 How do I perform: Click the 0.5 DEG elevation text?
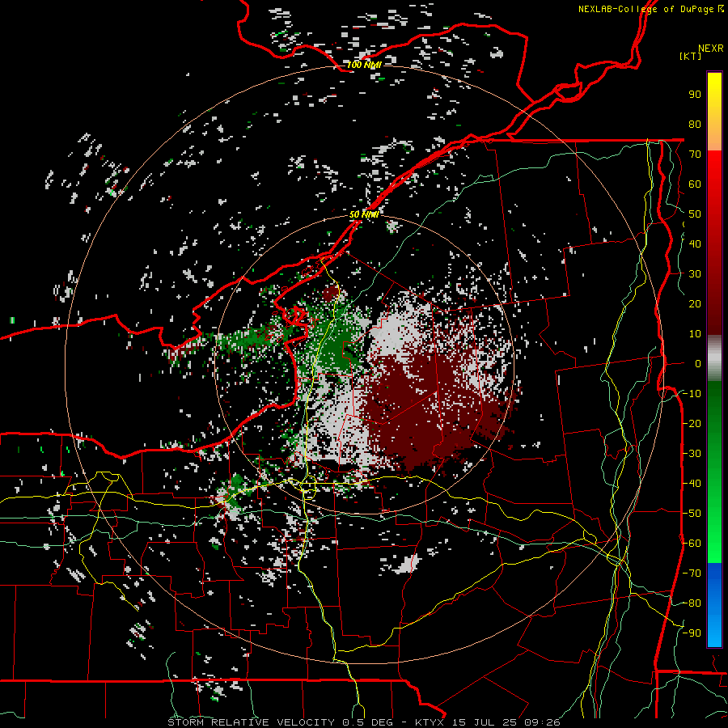tap(367, 722)
